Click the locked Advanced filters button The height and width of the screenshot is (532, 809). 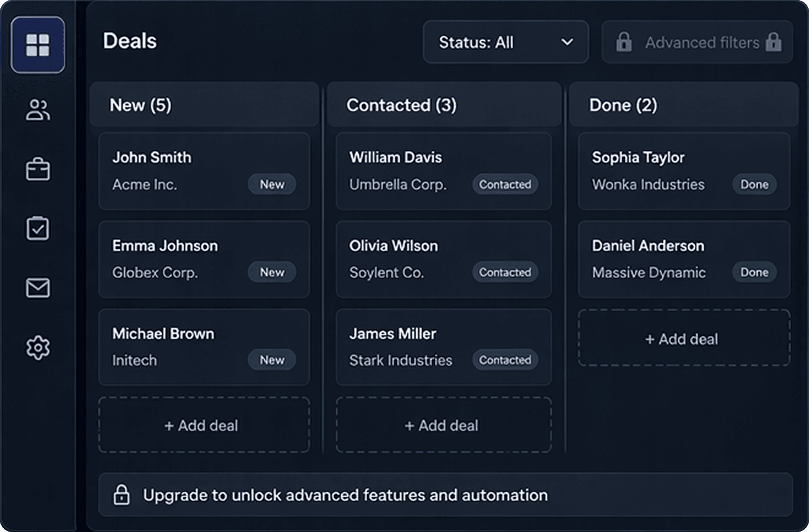tap(697, 42)
